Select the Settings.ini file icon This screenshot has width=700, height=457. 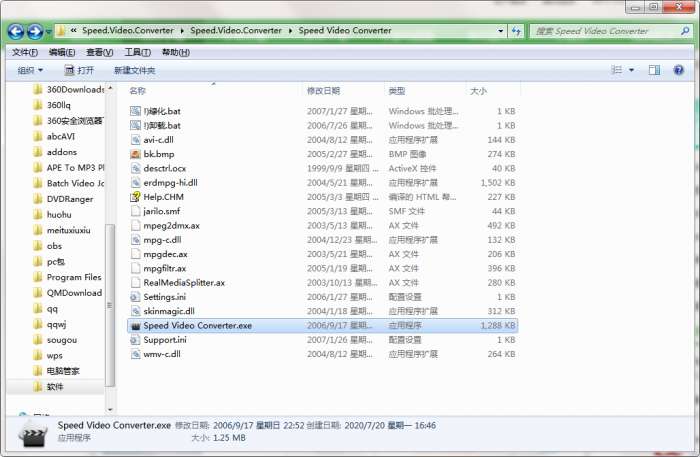pos(135,297)
